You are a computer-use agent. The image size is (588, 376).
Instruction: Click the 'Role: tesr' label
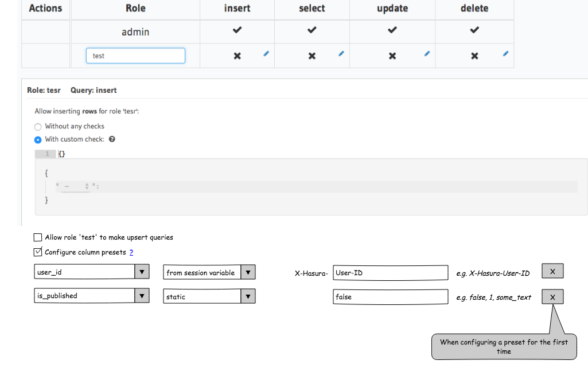(x=44, y=90)
